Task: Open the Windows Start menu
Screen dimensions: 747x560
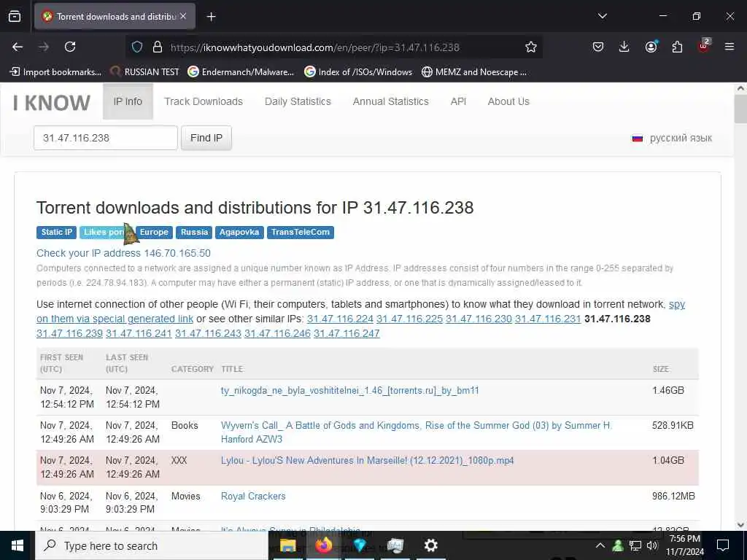Action: click(18, 545)
